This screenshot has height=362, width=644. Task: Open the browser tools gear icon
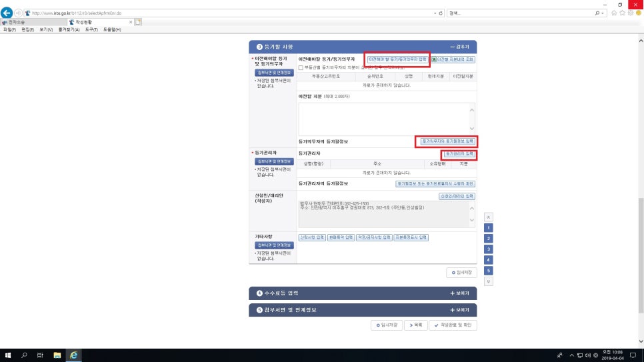coord(631,13)
